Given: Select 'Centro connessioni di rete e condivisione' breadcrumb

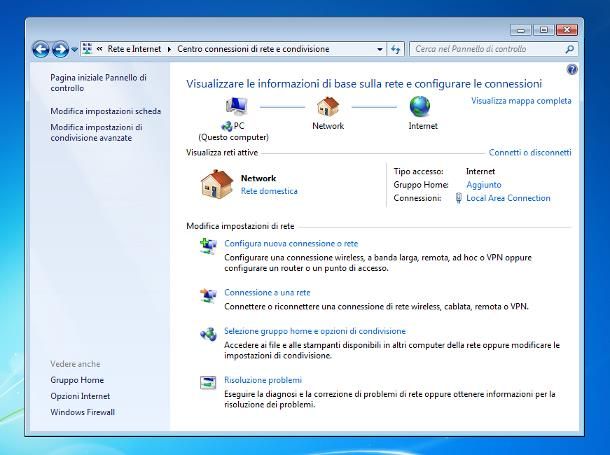Looking at the screenshot, I should [253, 49].
